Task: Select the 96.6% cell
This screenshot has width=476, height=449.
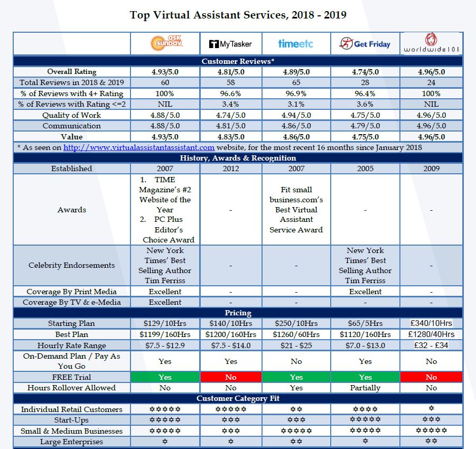Action: click(231, 93)
